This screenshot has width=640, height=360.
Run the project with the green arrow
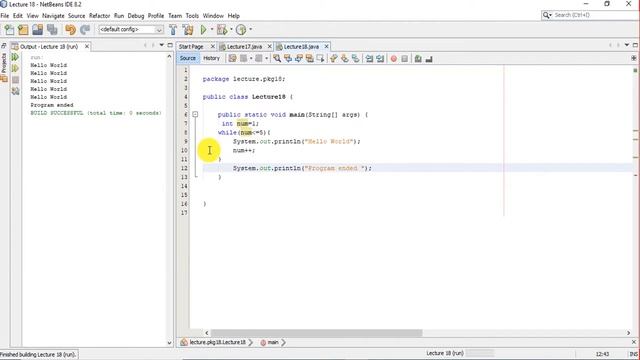pos(203,29)
